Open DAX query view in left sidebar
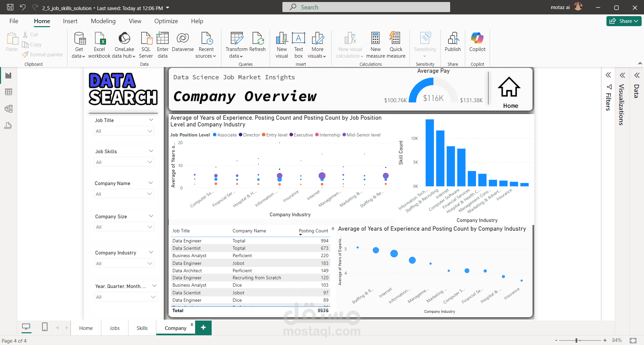This screenshot has width=644, height=345. (x=9, y=126)
